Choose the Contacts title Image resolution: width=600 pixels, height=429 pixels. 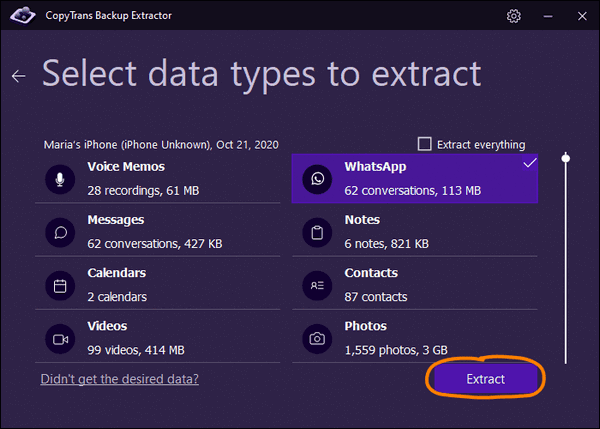coord(371,273)
